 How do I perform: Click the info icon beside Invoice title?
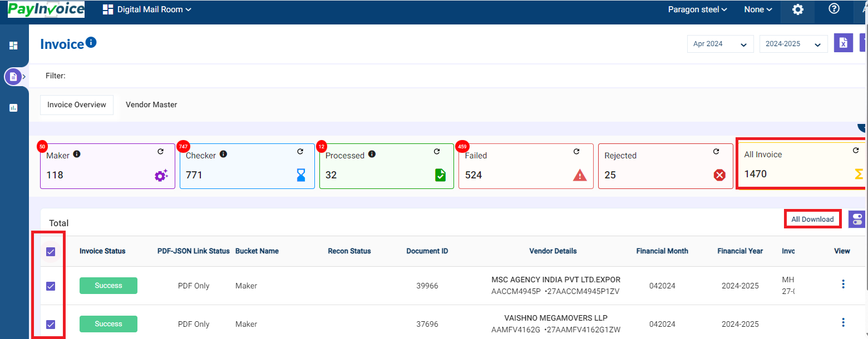pyautogui.click(x=91, y=42)
